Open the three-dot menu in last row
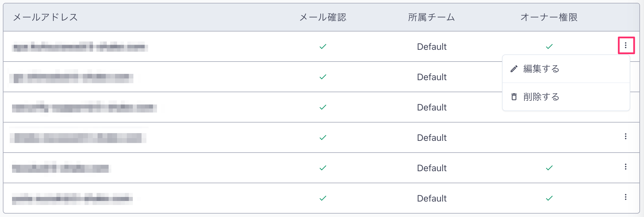644x217 pixels. pyautogui.click(x=626, y=197)
